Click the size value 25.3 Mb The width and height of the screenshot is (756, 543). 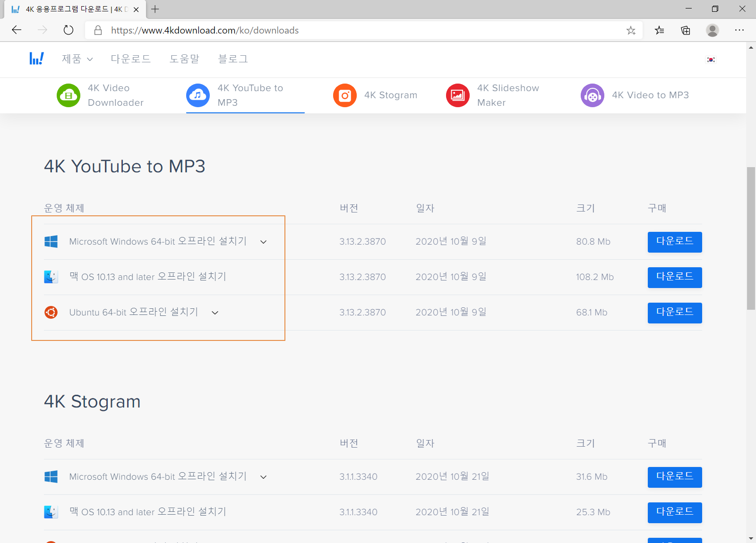tap(593, 512)
